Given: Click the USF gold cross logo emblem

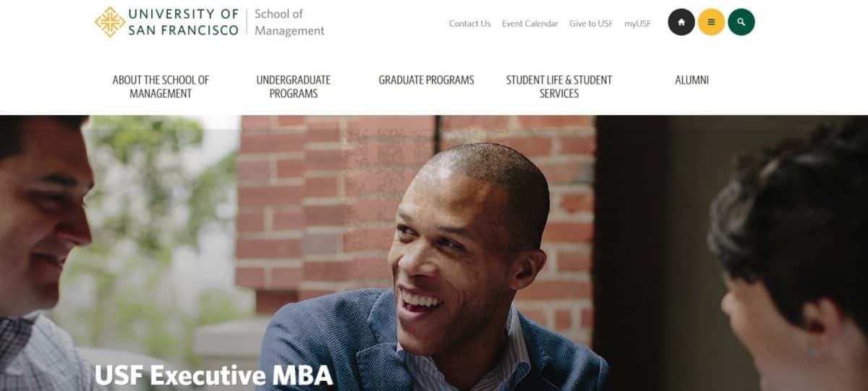Looking at the screenshot, I should (x=110, y=22).
